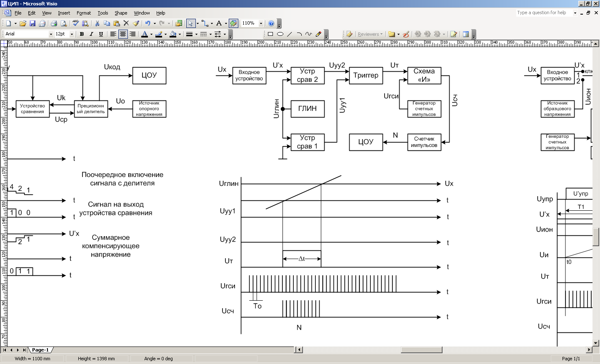Click the Type a question for help box

click(544, 13)
